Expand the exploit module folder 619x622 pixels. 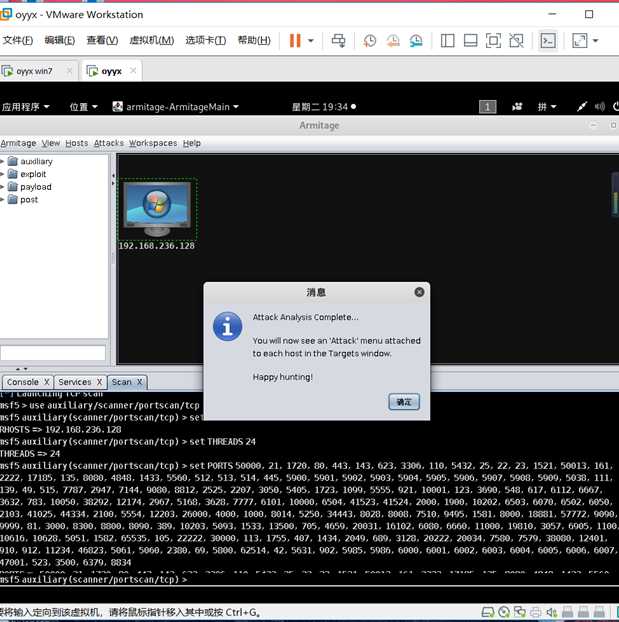[x=2, y=174]
